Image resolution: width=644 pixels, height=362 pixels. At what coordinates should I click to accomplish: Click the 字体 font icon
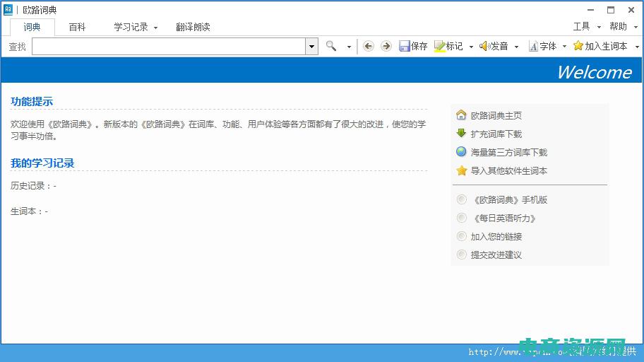click(x=533, y=46)
